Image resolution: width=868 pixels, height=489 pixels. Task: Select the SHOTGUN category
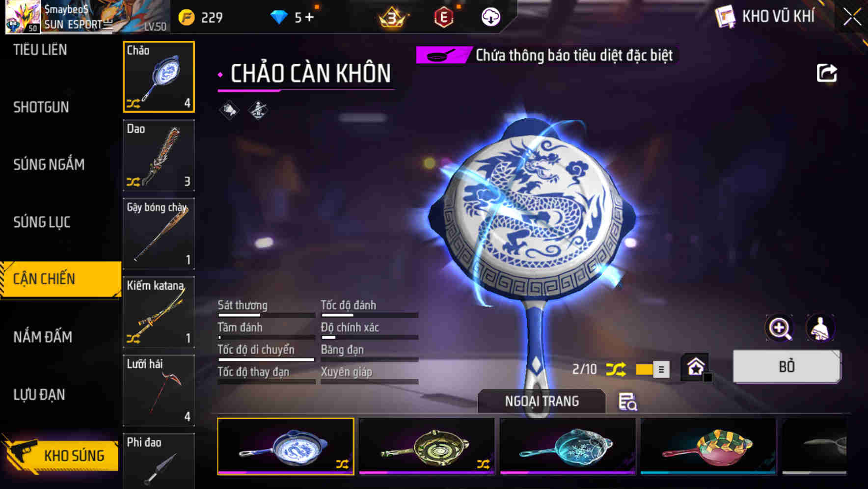41,107
